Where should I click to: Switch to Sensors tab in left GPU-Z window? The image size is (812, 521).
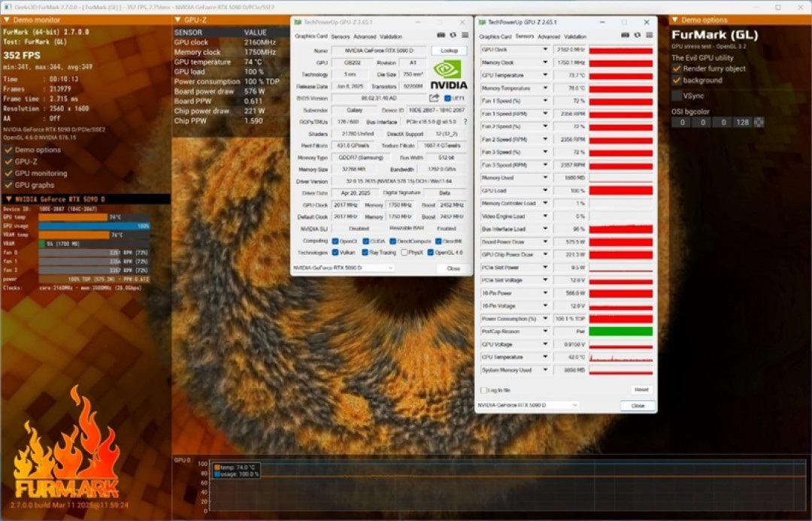pyautogui.click(x=341, y=37)
